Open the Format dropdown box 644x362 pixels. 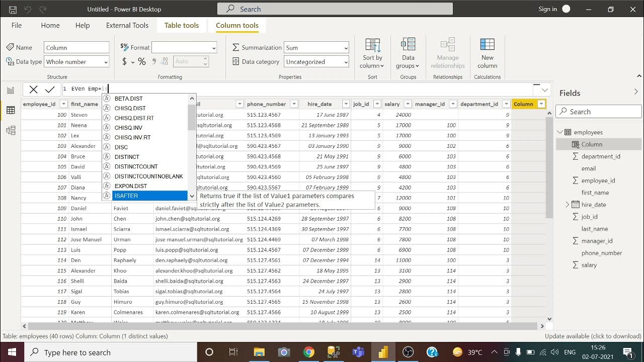pyautogui.click(x=184, y=48)
